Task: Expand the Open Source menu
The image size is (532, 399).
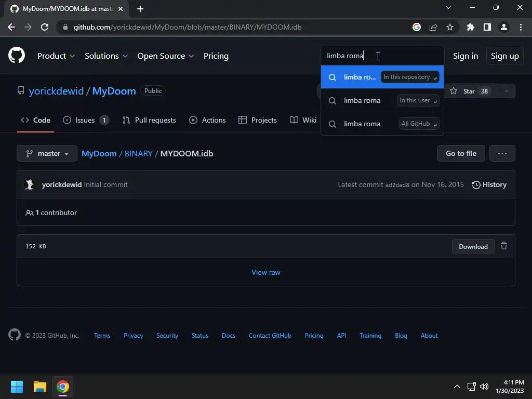Action: tap(166, 56)
